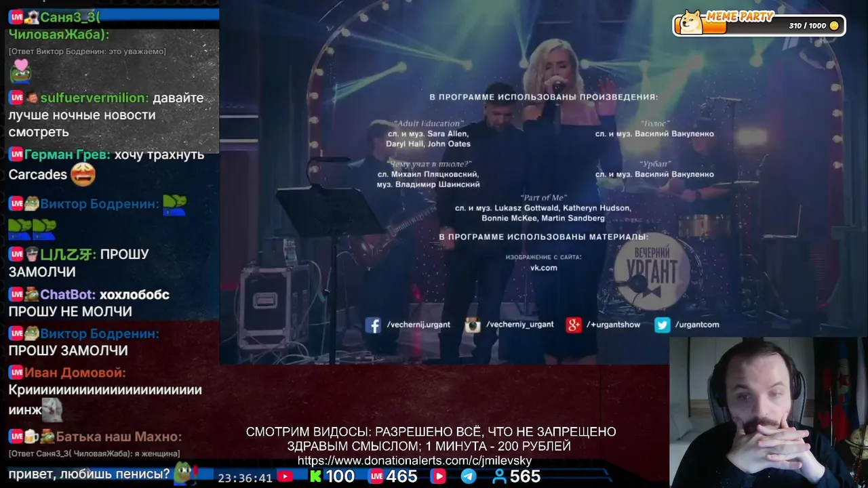
Task: Click the 'ПРОШУ НЕ МОЛЧИ' chat message
Action: 70,312
